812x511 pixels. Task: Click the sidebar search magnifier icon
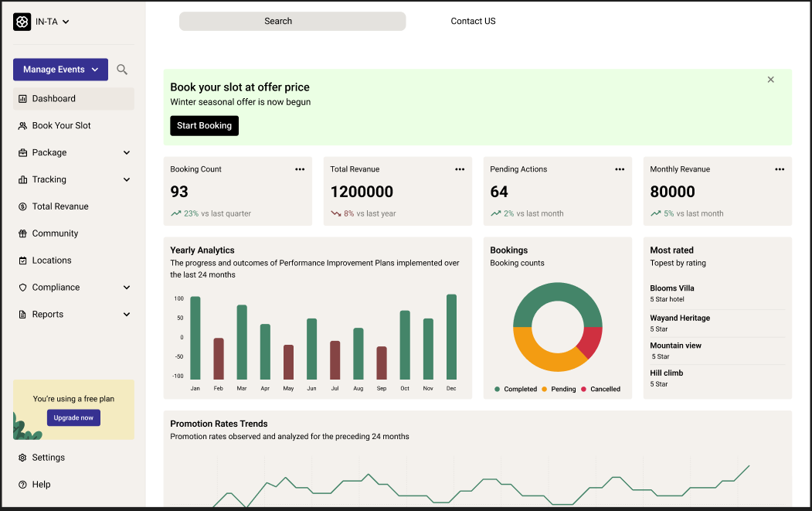click(122, 70)
